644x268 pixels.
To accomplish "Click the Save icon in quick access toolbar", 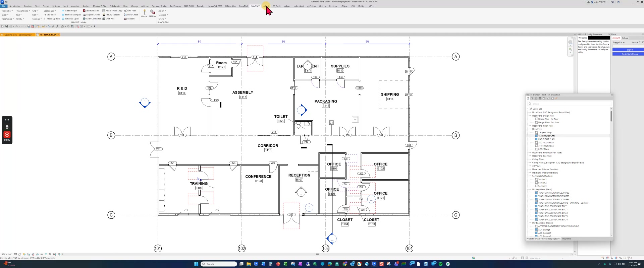I will tap(6, 26).
